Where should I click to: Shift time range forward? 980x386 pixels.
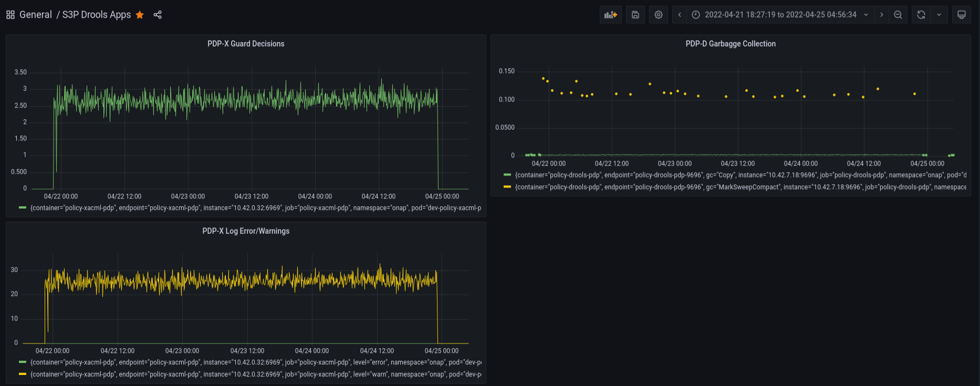[882, 15]
